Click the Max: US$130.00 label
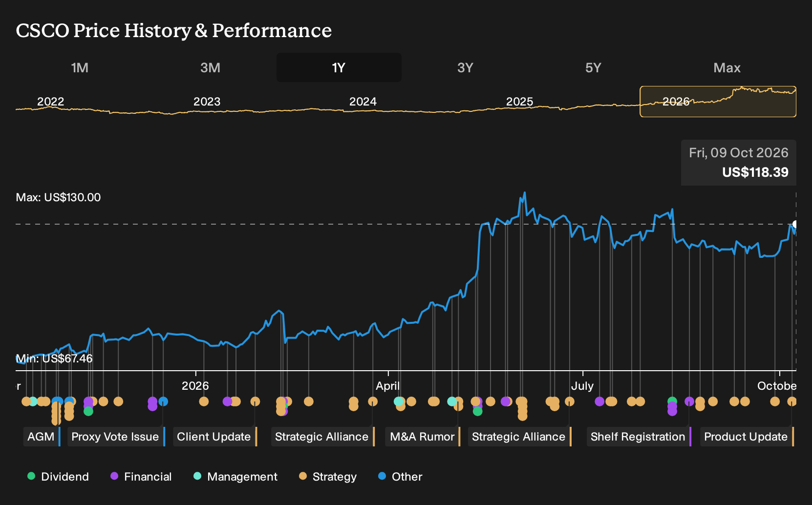This screenshot has width=812, height=505. [59, 197]
